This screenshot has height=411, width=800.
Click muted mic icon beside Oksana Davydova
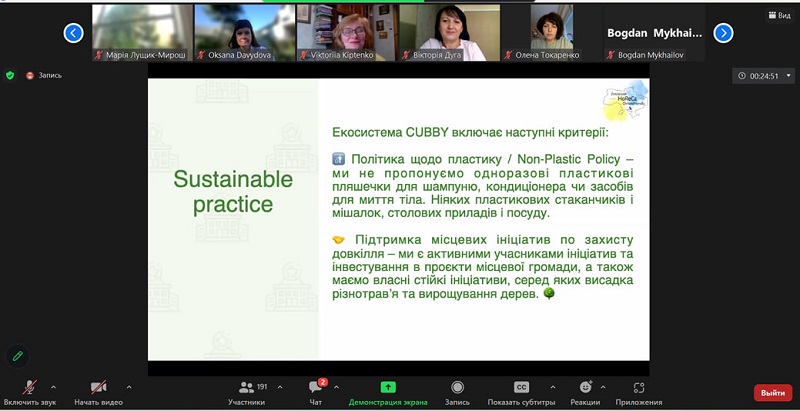pos(201,55)
